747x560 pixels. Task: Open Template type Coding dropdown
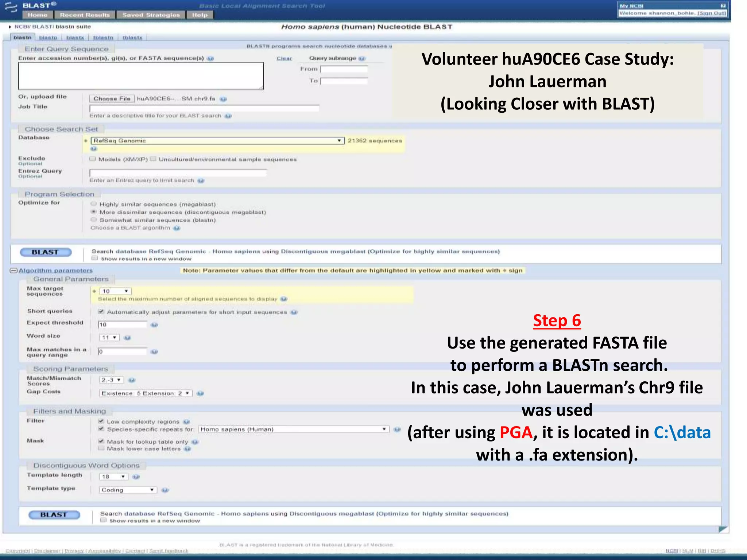point(128,490)
